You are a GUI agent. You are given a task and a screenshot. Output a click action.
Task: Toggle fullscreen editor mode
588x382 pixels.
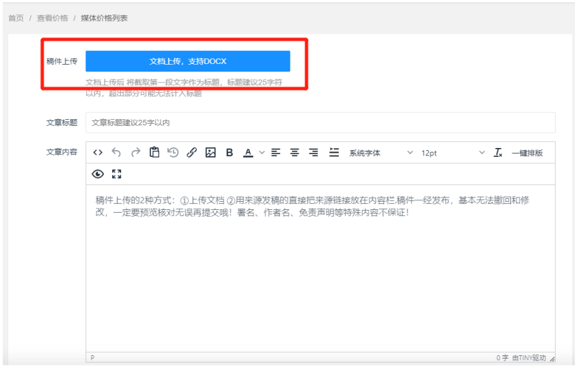(116, 174)
